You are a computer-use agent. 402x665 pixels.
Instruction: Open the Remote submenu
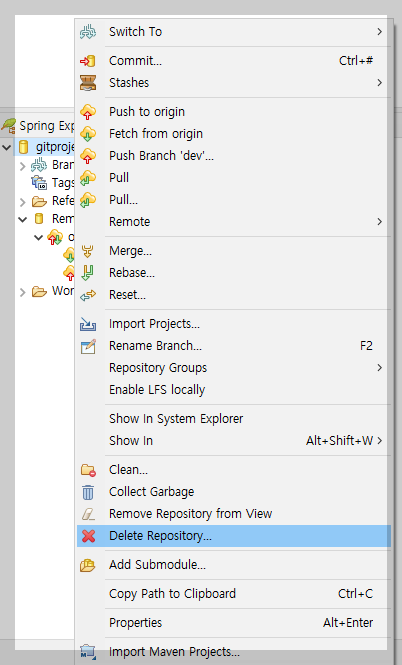pyautogui.click(x=233, y=222)
